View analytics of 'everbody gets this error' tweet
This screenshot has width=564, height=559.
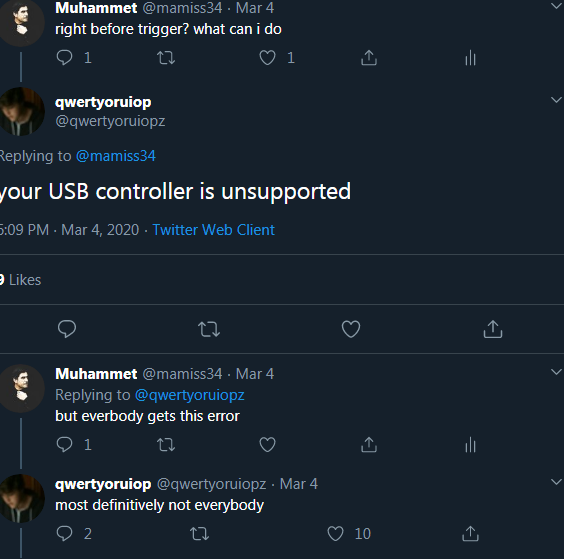tap(470, 445)
